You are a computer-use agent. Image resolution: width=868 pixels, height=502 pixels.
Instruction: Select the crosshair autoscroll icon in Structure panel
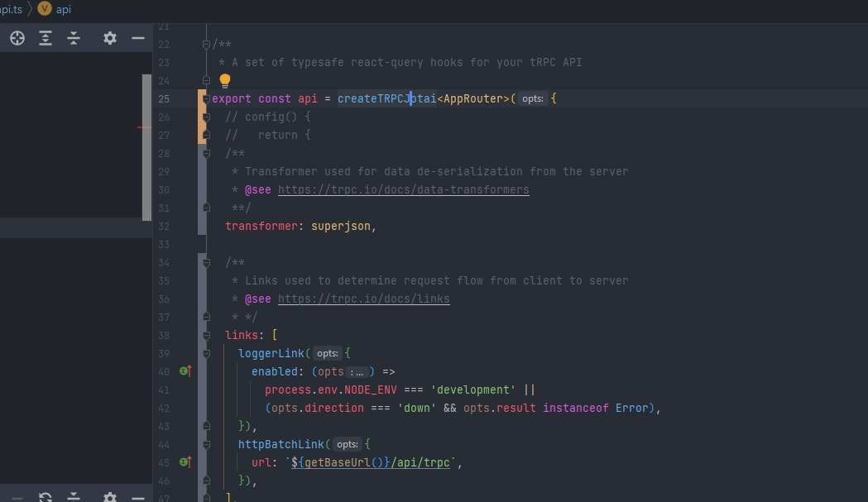[x=17, y=38]
